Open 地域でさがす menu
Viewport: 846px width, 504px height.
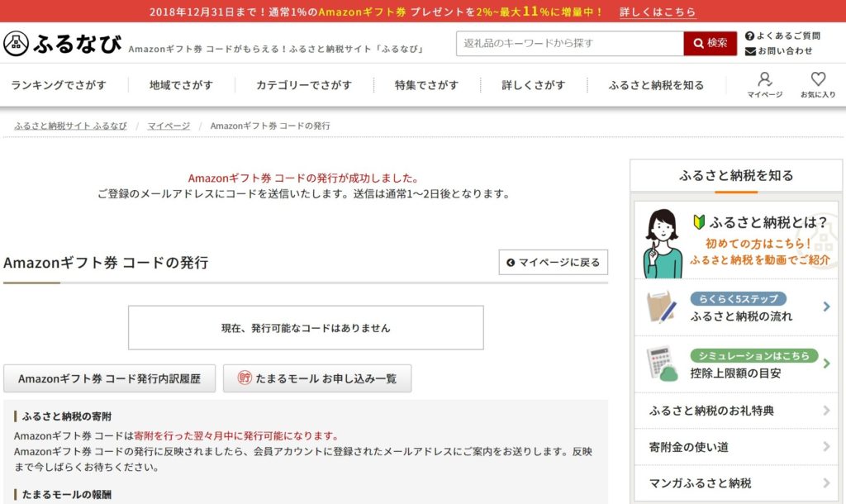181,85
